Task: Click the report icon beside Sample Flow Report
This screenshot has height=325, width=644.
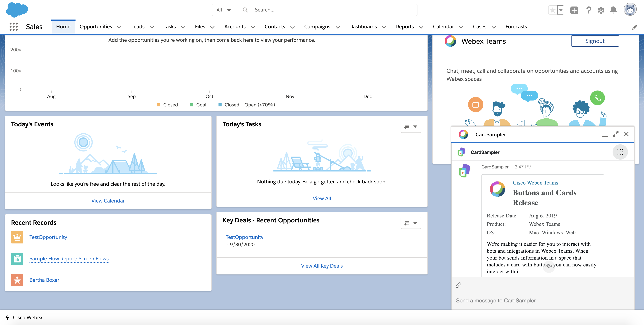Action: [17, 259]
